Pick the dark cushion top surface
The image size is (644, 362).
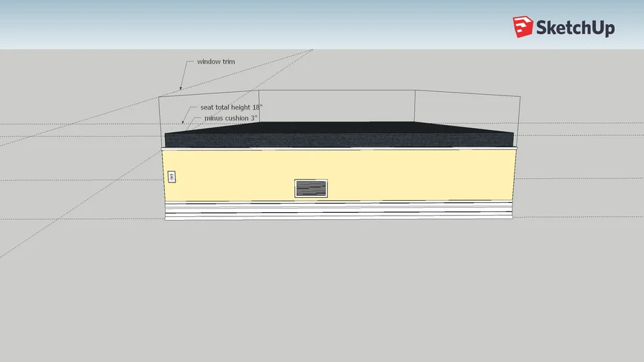click(x=340, y=127)
